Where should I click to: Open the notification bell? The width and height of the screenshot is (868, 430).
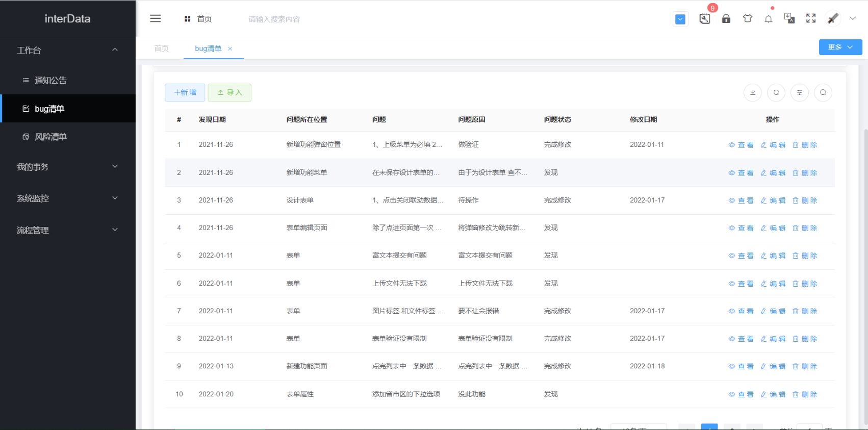click(x=769, y=19)
